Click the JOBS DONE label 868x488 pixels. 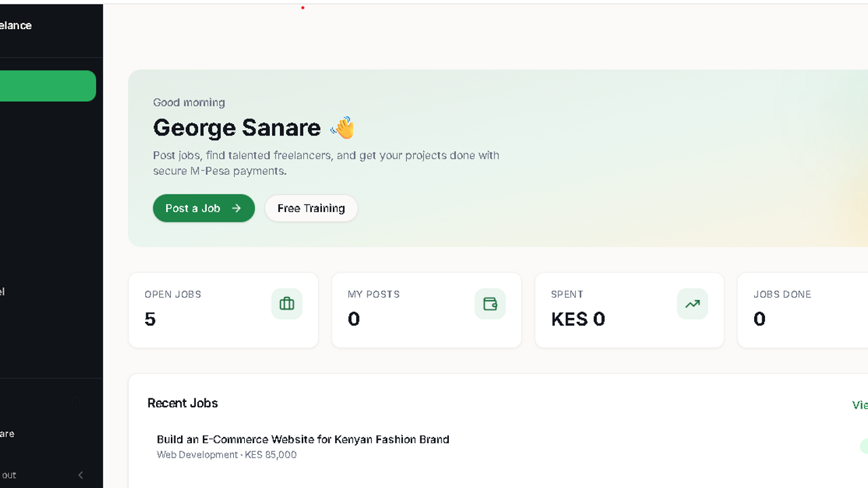(782, 294)
